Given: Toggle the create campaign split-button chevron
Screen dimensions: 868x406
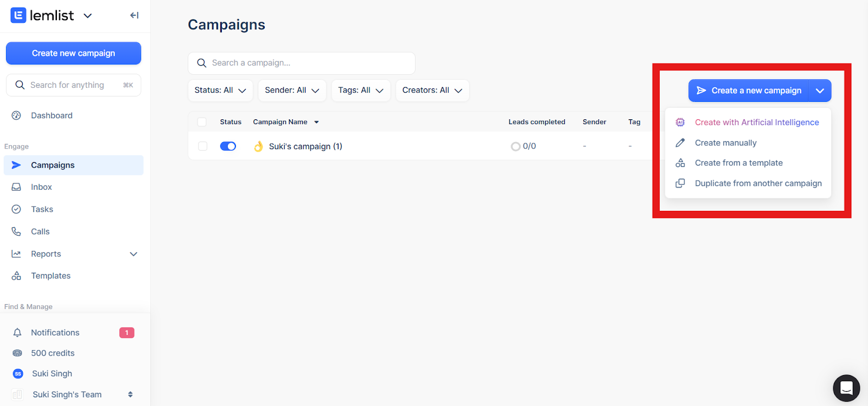Looking at the screenshot, I should [820, 91].
